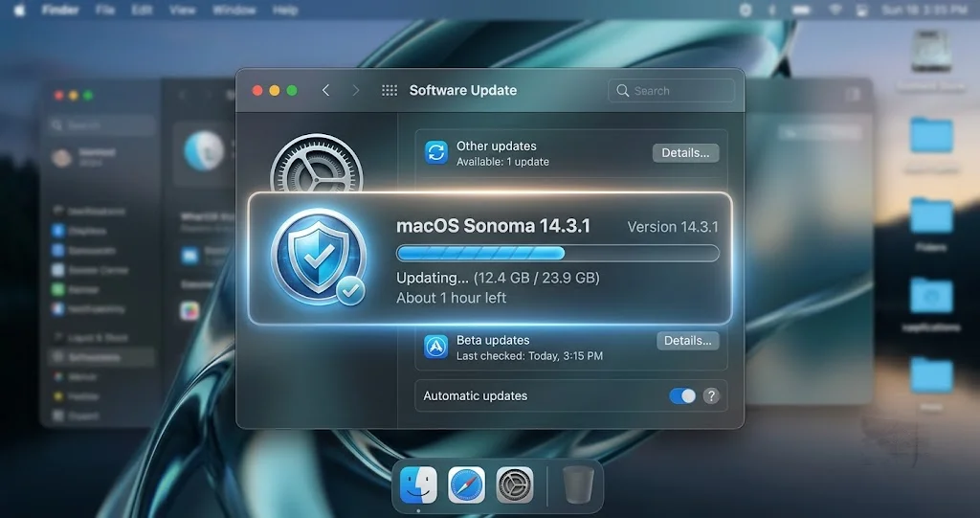Viewport: 980px width, 518px height.
Task: Click the Other updates refresh icon
Action: click(x=436, y=152)
